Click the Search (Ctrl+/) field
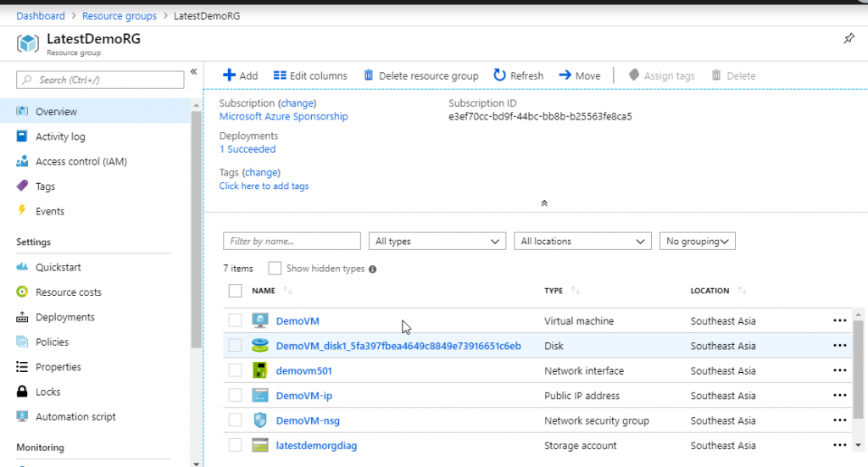Viewport: 868px width, 467px height. [100, 80]
